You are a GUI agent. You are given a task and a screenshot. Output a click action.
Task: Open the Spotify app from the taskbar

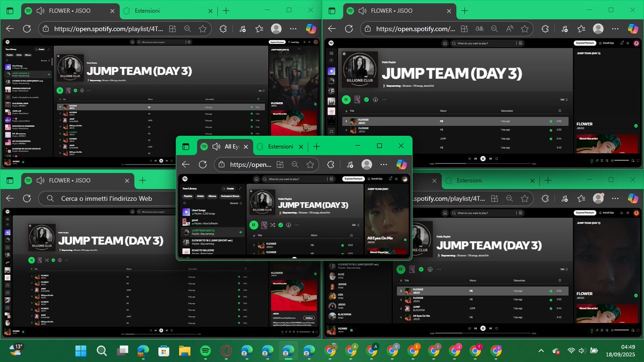click(x=205, y=351)
